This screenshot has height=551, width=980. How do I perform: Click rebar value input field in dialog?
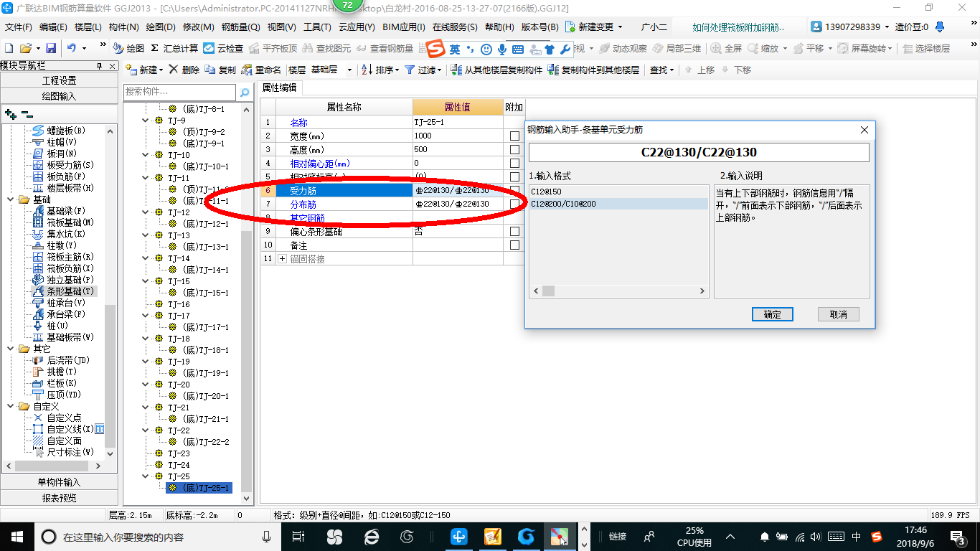[x=699, y=152]
